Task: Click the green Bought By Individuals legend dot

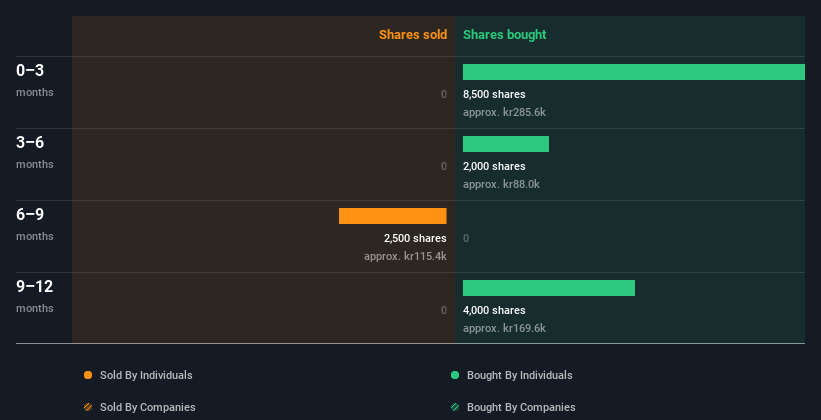Action: (x=455, y=375)
